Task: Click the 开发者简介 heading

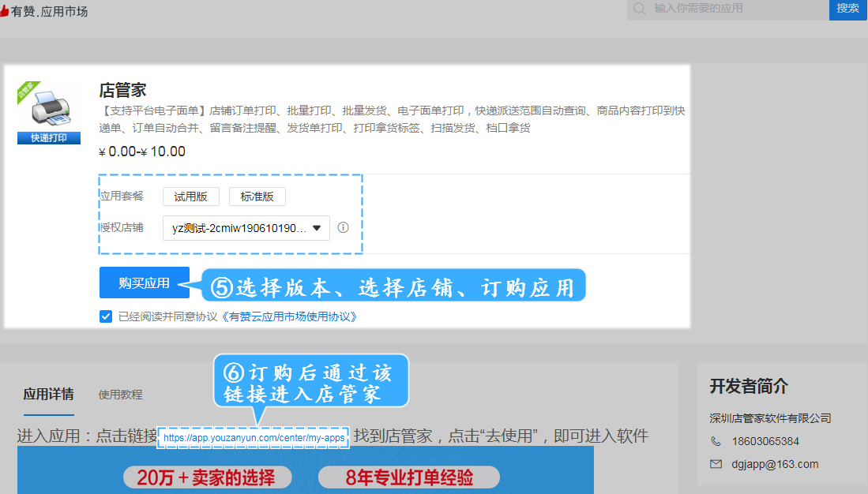Action: 749,386
